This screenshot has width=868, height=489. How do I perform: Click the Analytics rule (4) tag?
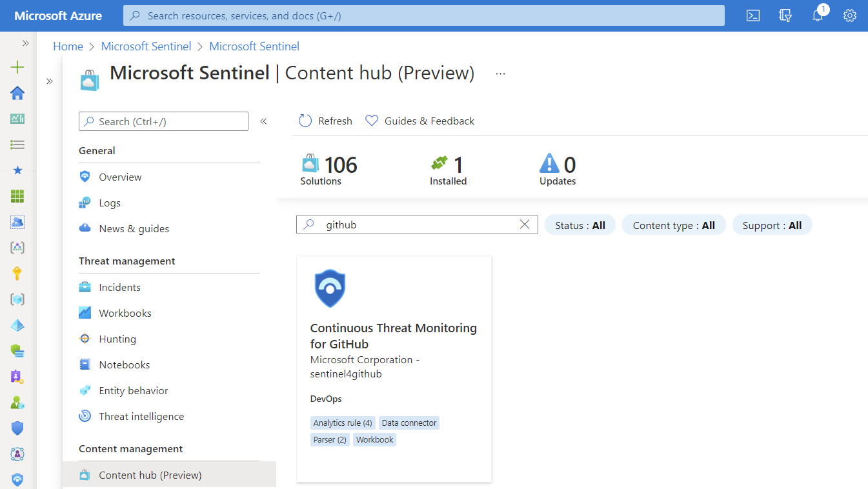click(x=343, y=423)
